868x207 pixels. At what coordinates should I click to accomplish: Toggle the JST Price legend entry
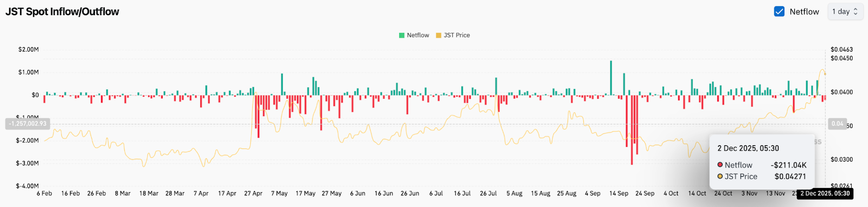click(453, 35)
